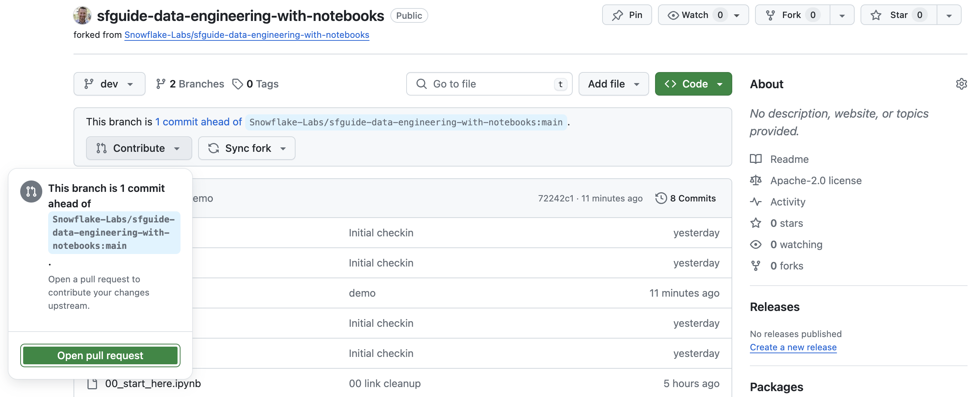This screenshot has height=397, width=980.
Task: Open the Releases heading link
Action: (774, 307)
